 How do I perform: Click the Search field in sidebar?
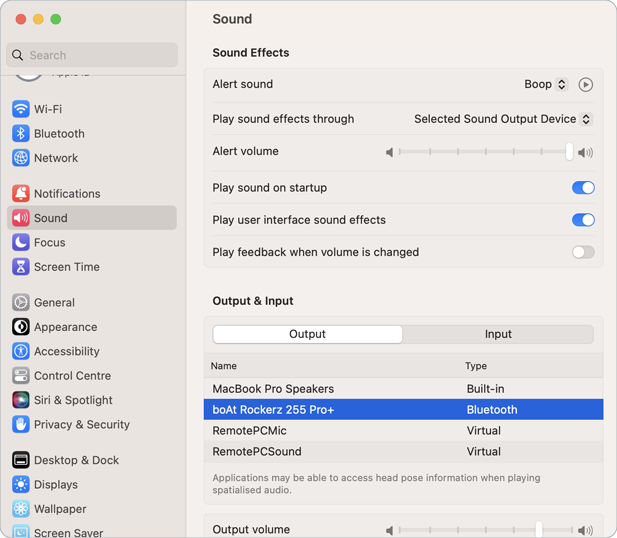click(x=92, y=55)
